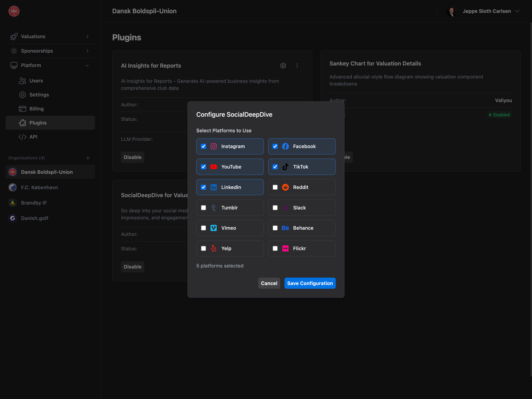The height and width of the screenshot is (399, 532).
Task: Enable the Reddit platform checkbox
Action: [275, 187]
